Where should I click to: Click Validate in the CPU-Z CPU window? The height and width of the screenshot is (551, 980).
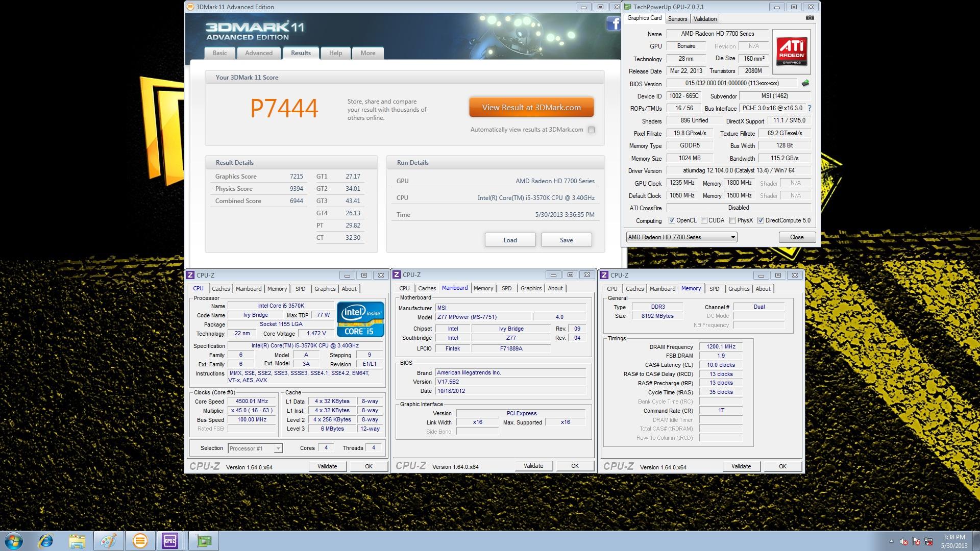[x=327, y=466]
